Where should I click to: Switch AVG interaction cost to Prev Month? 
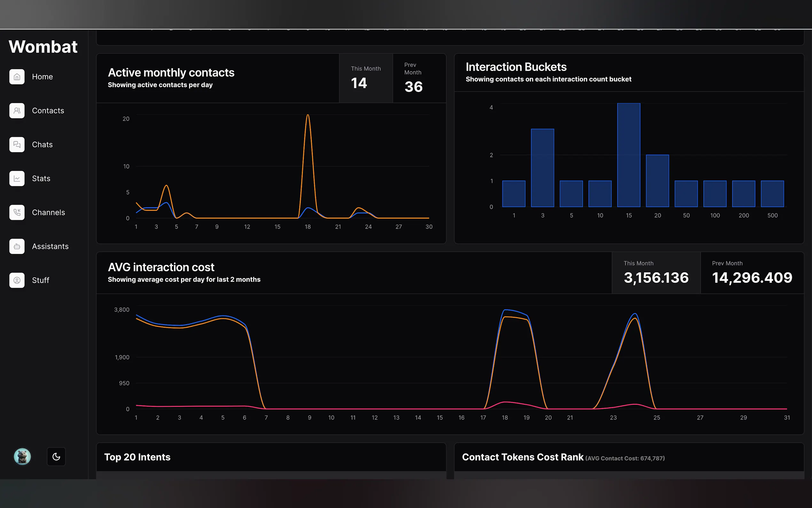click(752, 273)
